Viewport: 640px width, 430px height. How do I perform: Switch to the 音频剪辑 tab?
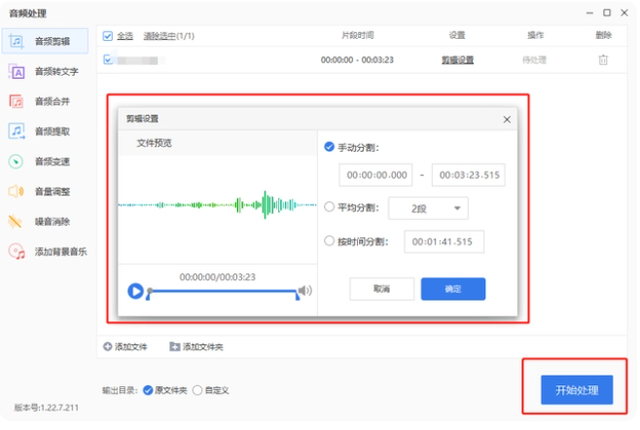pos(45,41)
